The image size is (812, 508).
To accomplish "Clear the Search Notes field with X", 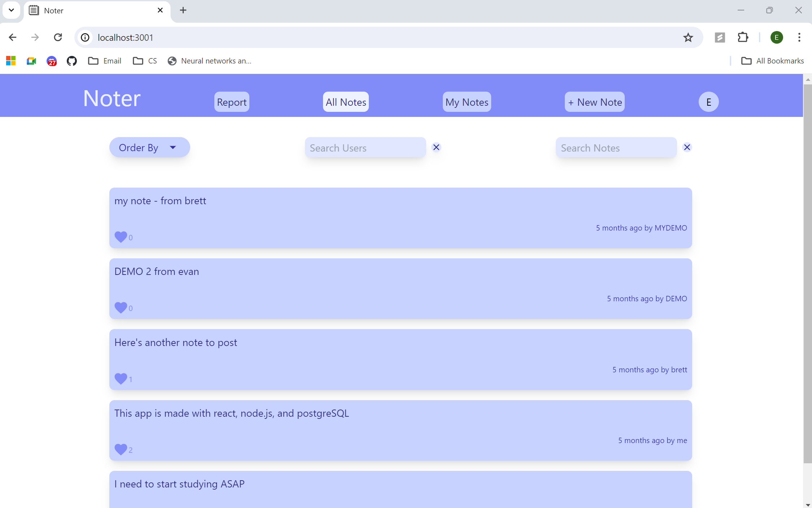I will (x=687, y=147).
